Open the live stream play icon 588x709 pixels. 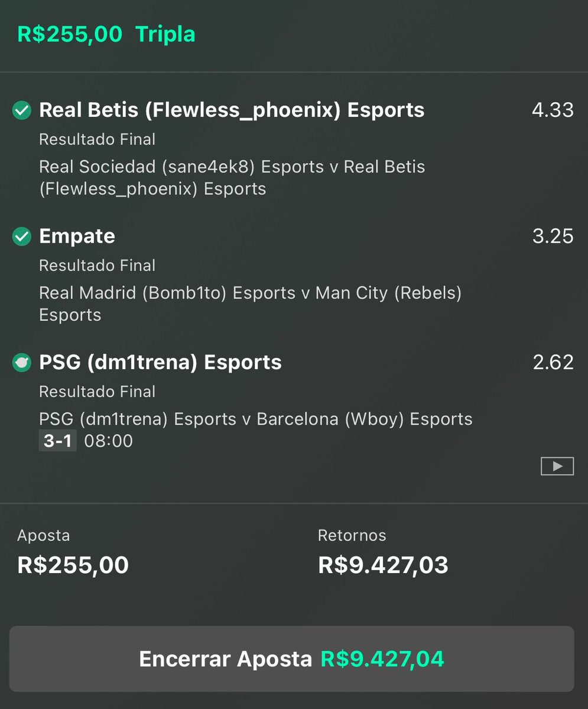557,466
